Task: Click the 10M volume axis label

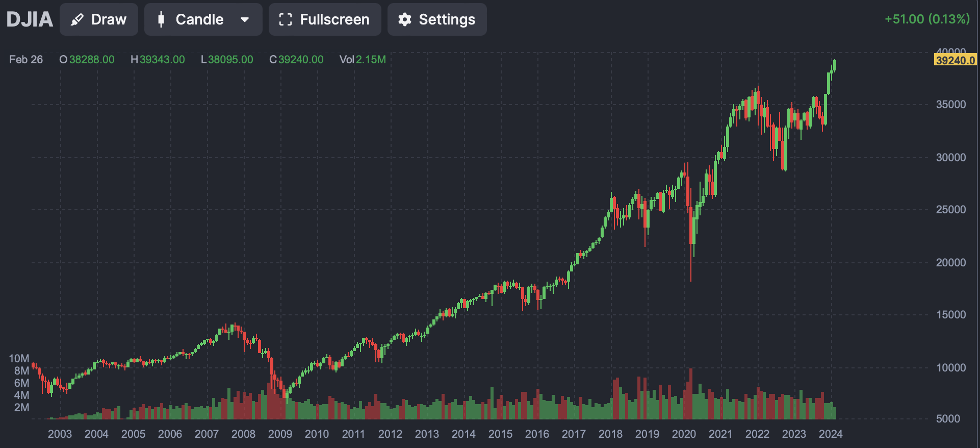Action: [19, 359]
